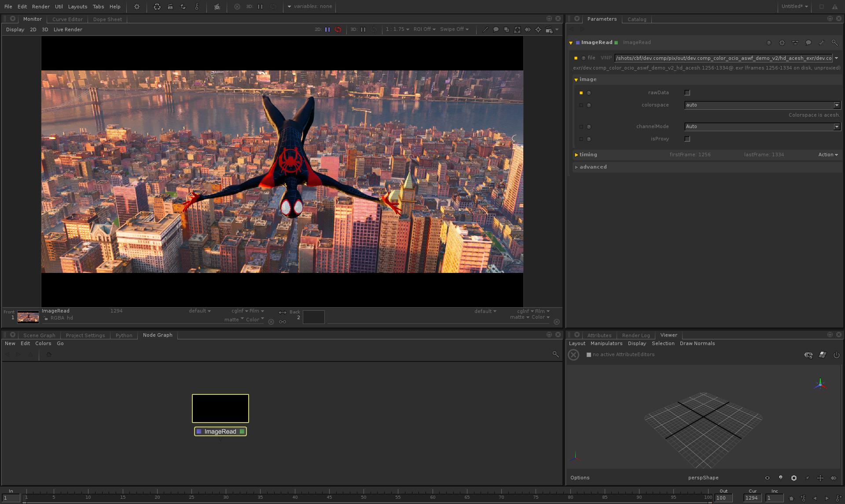Viewport: 845px width, 504px height.
Task: Switch to the Curve Editor tab
Action: 67,19
